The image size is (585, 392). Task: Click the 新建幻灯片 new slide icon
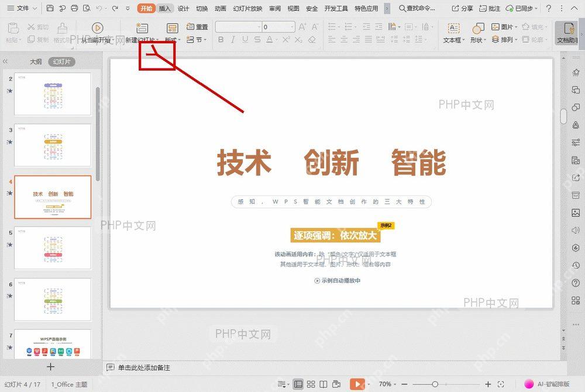[x=142, y=27]
